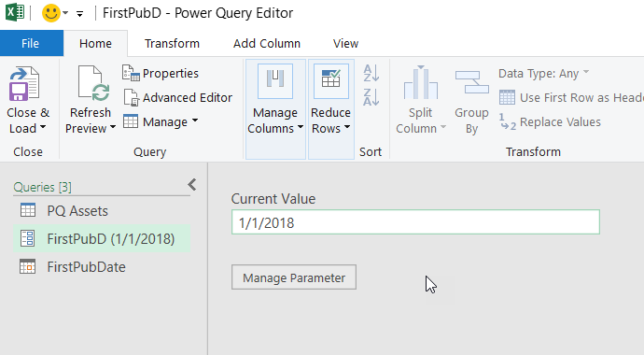644x355 pixels.
Task: Open the View tab
Action: coord(345,43)
